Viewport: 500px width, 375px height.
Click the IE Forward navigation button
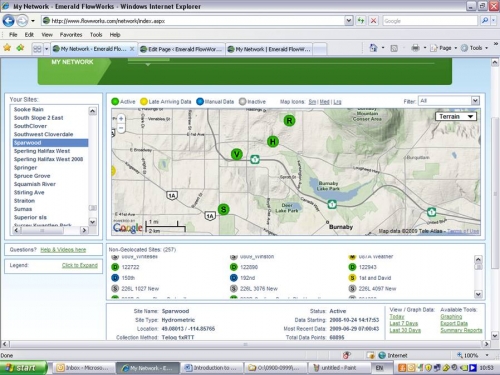click(x=22, y=21)
